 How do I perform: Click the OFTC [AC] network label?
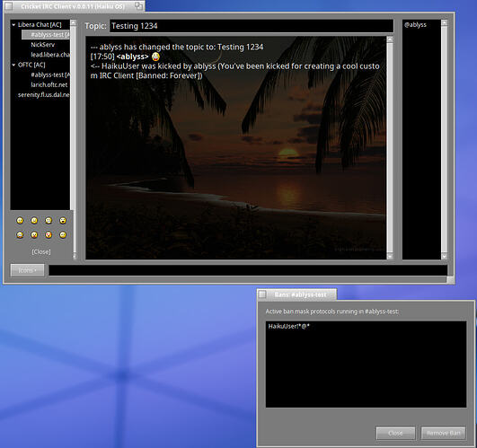[x=31, y=65]
